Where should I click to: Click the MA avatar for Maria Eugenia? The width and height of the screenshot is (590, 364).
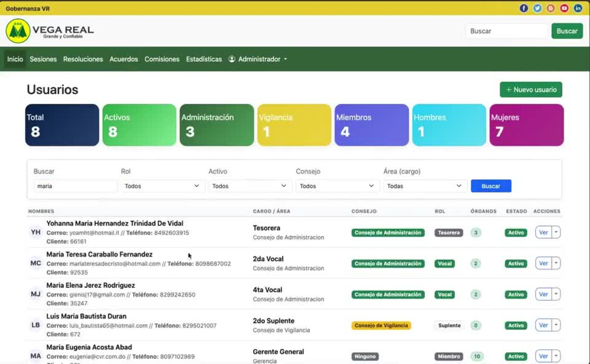[36, 356]
